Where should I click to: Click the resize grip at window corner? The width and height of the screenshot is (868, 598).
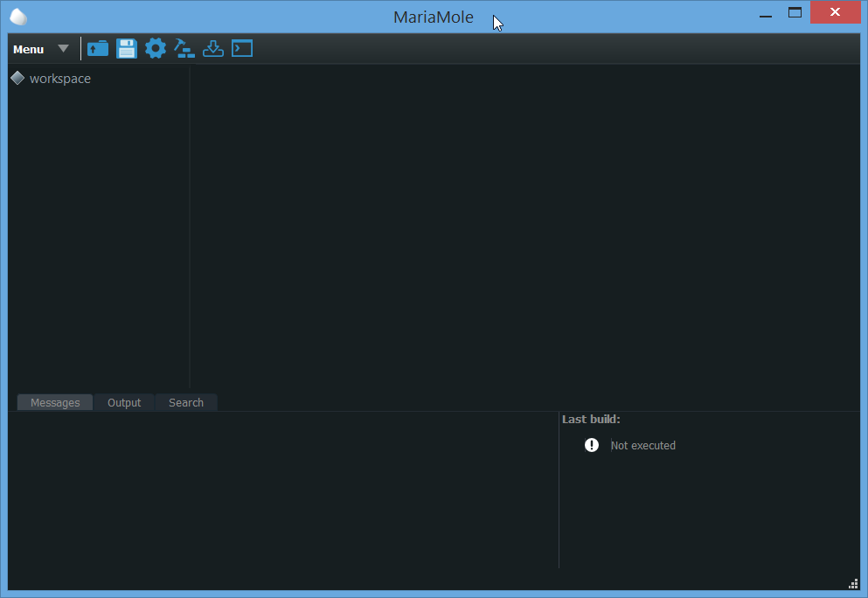tap(853, 584)
